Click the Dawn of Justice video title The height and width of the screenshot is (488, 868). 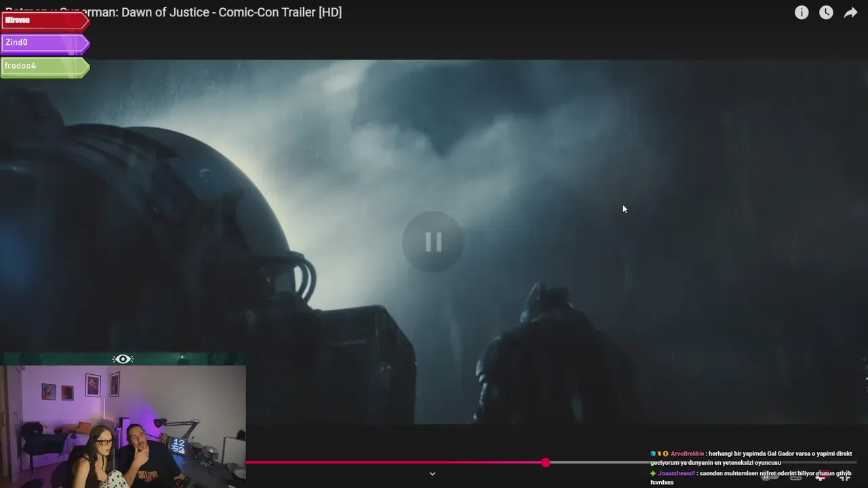tap(174, 12)
